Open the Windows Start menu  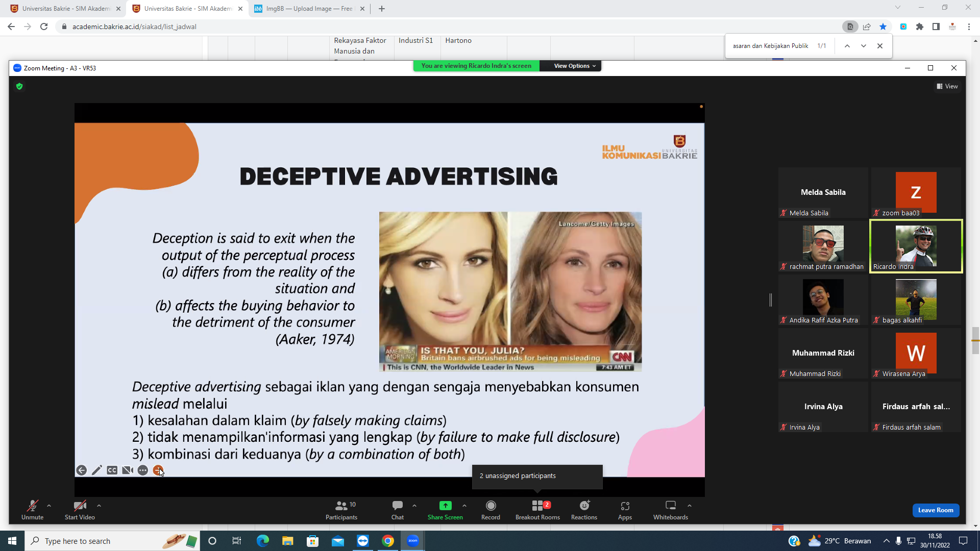[12, 541]
